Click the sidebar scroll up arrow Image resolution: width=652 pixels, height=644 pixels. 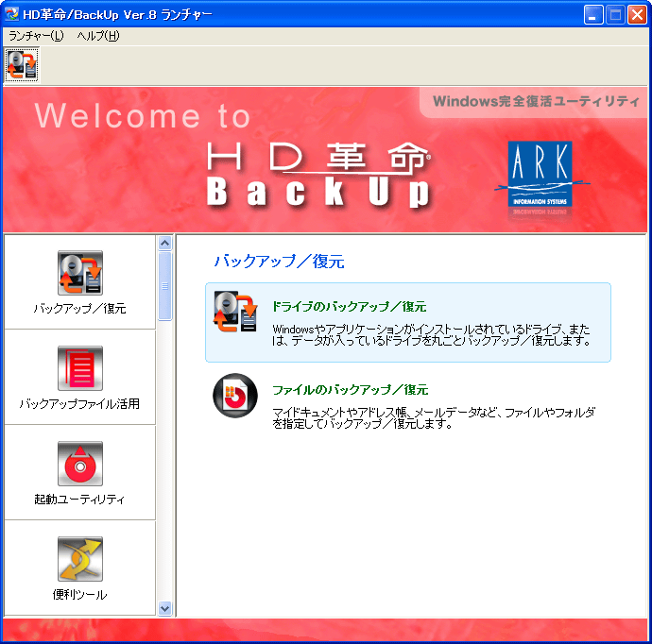(x=165, y=243)
